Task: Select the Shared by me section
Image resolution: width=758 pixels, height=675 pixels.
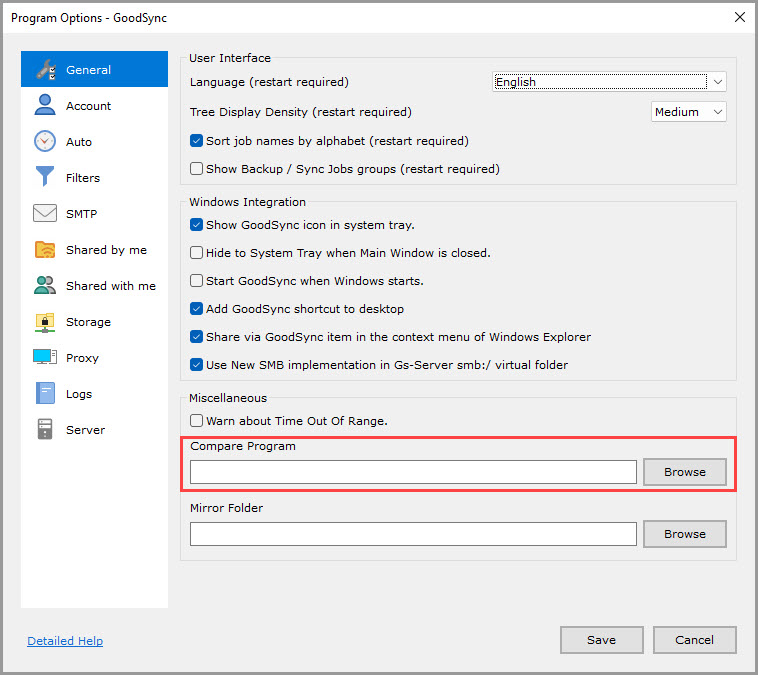Action: 94,249
